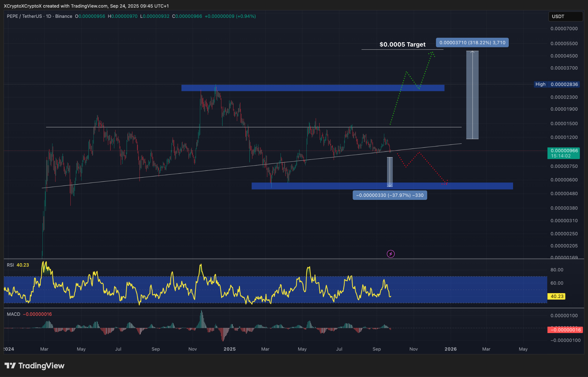Click the purple lightning bolt event icon

click(390, 254)
